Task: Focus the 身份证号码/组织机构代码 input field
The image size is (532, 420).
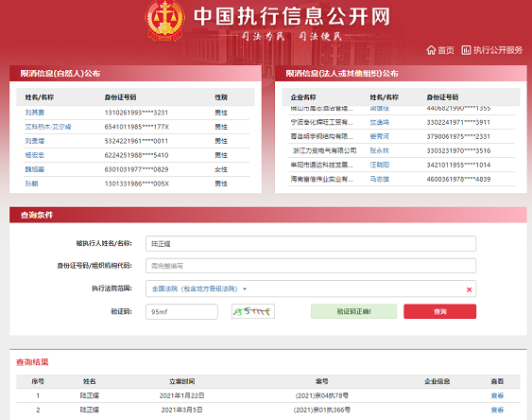Action: pyautogui.click(x=311, y=266)
